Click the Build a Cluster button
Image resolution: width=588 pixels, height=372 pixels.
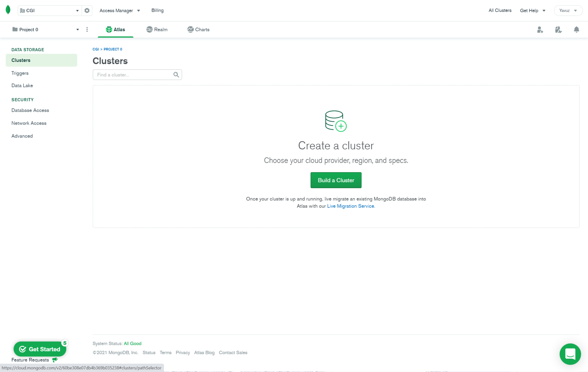click(336, 180)
